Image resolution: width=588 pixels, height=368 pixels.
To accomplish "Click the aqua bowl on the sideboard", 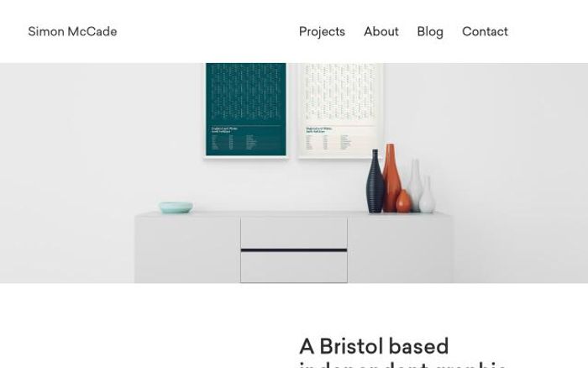I will [176, 207].
